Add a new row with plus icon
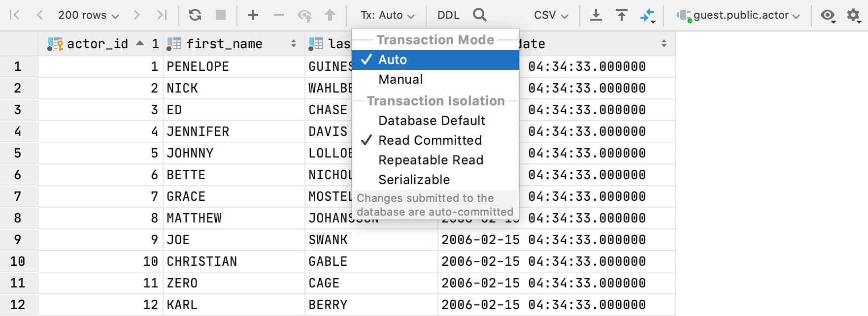The height and width of the screenshot is (316, 868). coord(253,15)
